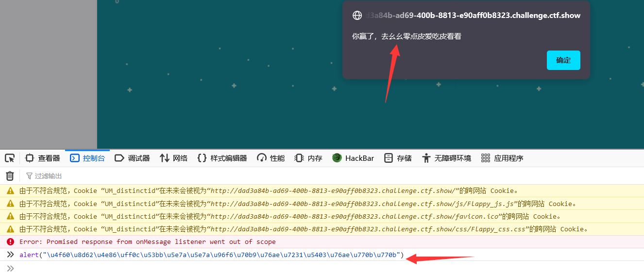Click the onMessage listener error message
The width and height of the screenshot is (644, 276).
148,241
